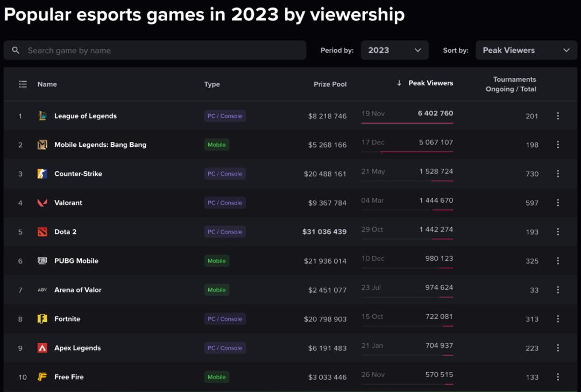Click the Fortnite yellow F icon
This screenshot has width=581, height=392.
click(42, 319)
